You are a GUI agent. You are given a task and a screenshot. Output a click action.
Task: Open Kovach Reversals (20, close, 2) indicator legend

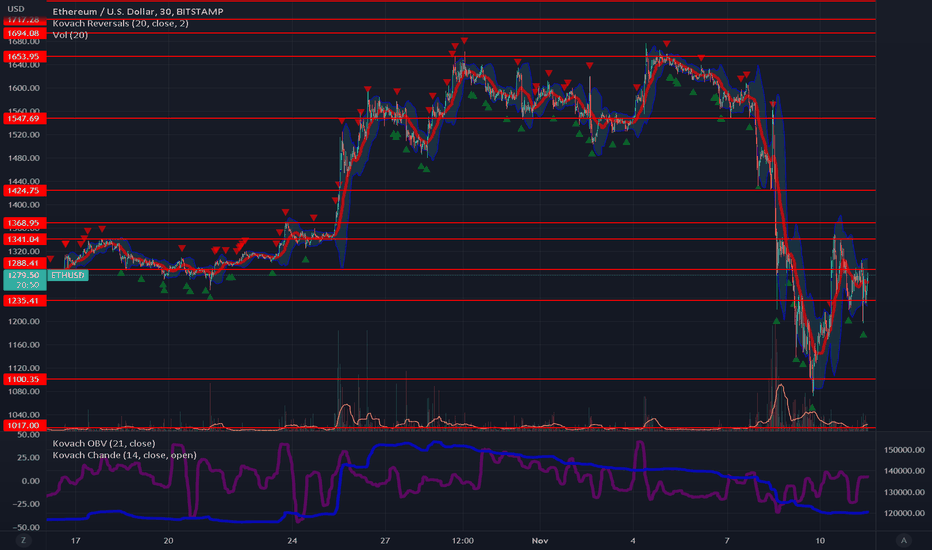click(121, 23)
